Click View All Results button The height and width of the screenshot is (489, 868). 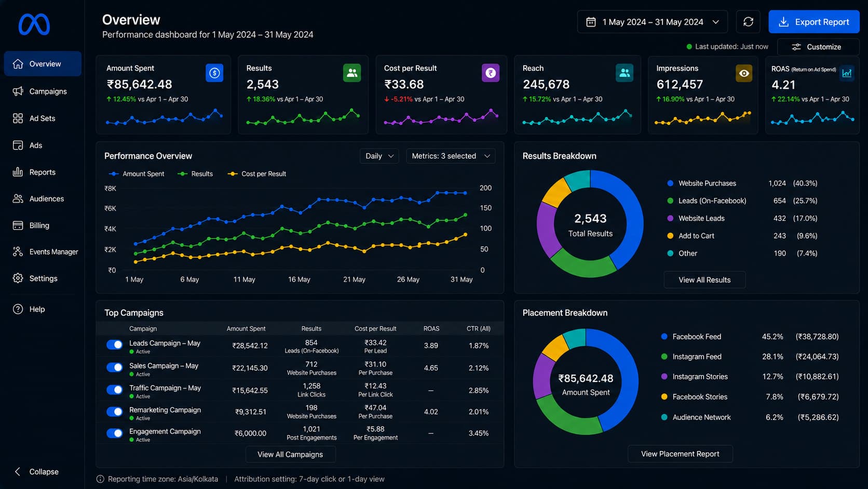(704, 280)
